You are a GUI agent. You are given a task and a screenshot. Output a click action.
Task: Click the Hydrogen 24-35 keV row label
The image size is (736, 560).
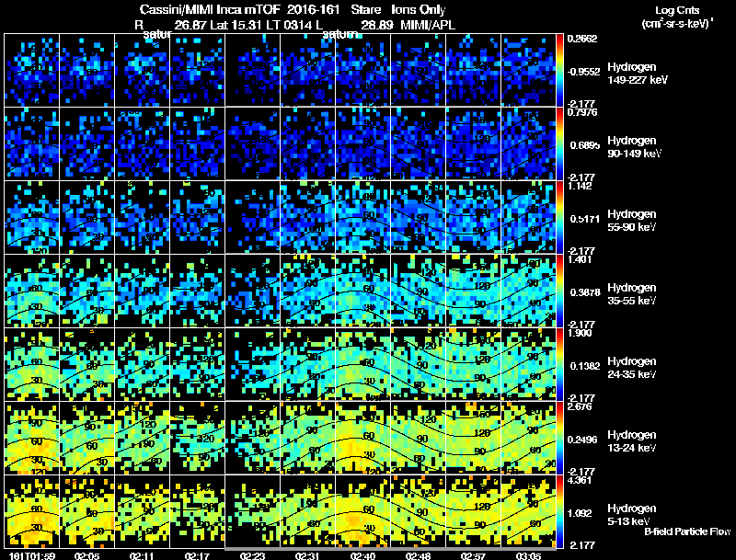coord(632,368)
